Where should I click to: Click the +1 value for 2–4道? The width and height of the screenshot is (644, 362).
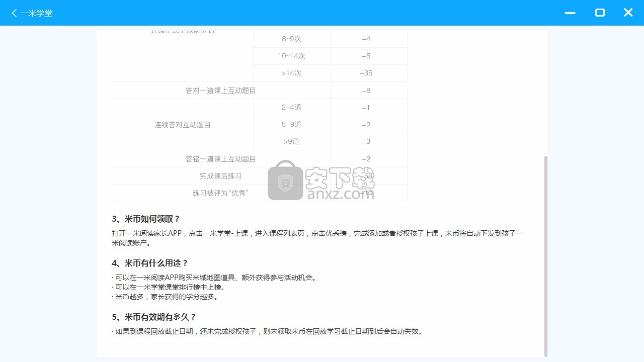click(x=366, y=107)
